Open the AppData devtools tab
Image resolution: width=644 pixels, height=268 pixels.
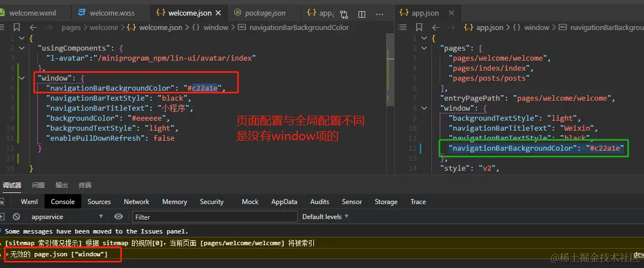click(x=284, y=201)
